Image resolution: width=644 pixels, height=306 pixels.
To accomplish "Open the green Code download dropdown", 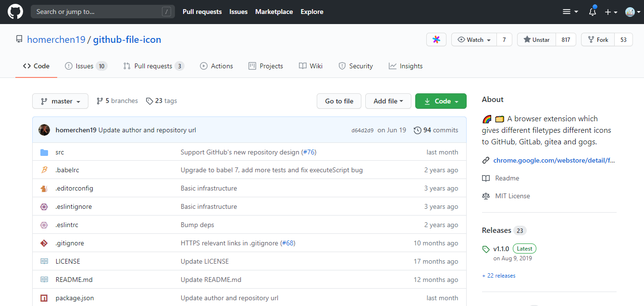I will (441, 101).
